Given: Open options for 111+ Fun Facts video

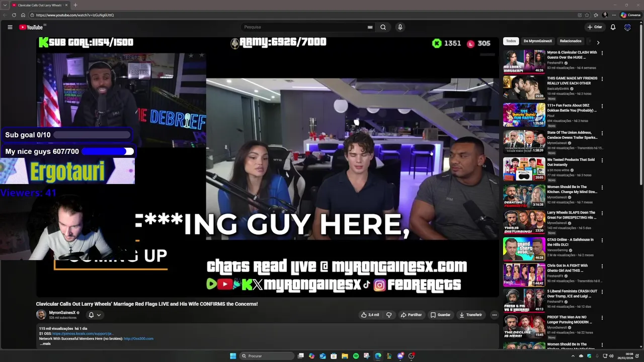Looking at the screenshot, I should [x=602, y=106].
